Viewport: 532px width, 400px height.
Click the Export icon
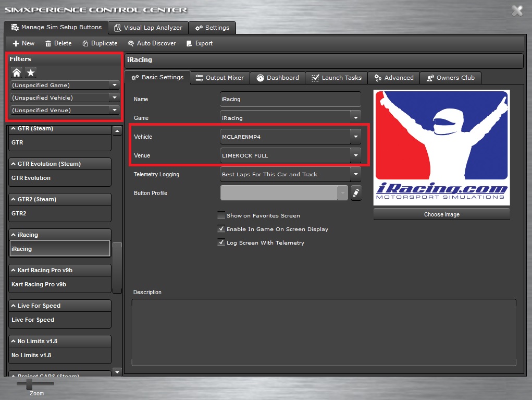[x=189, y=43]
